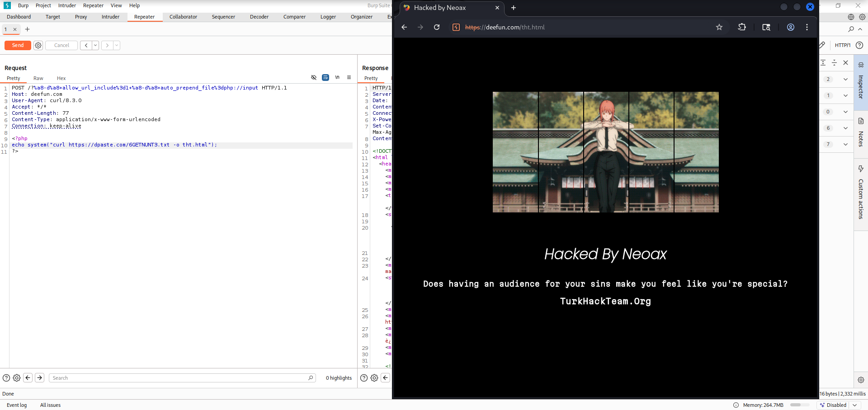Click the Cancel button
The width and height of the screenshot is (868, 410).
click(x=61, y=45)
